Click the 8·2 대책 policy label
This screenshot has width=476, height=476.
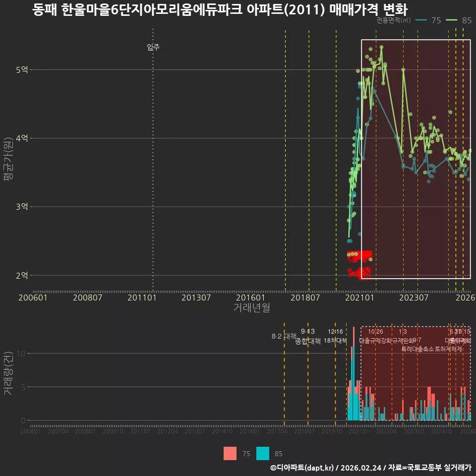tap(284, 336)
